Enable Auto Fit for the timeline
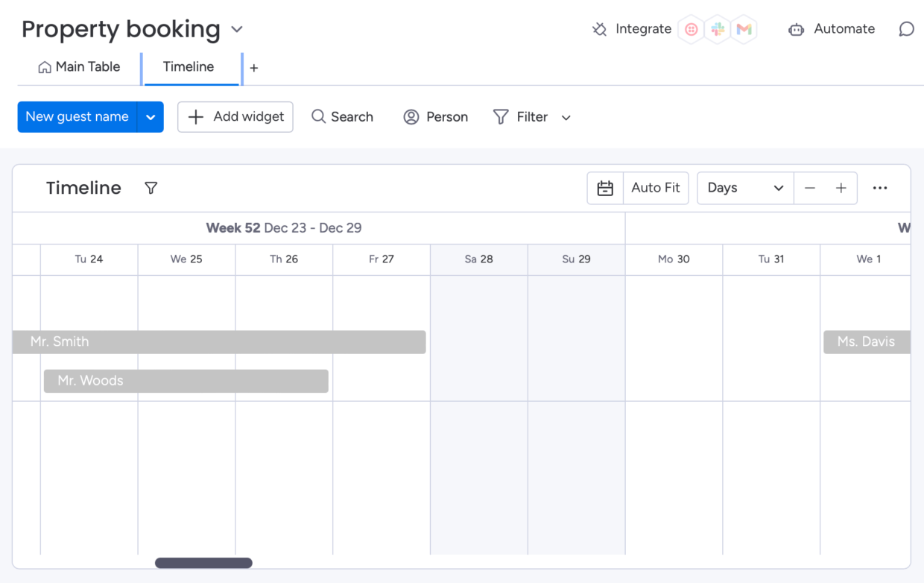 (x=656, y=188)
